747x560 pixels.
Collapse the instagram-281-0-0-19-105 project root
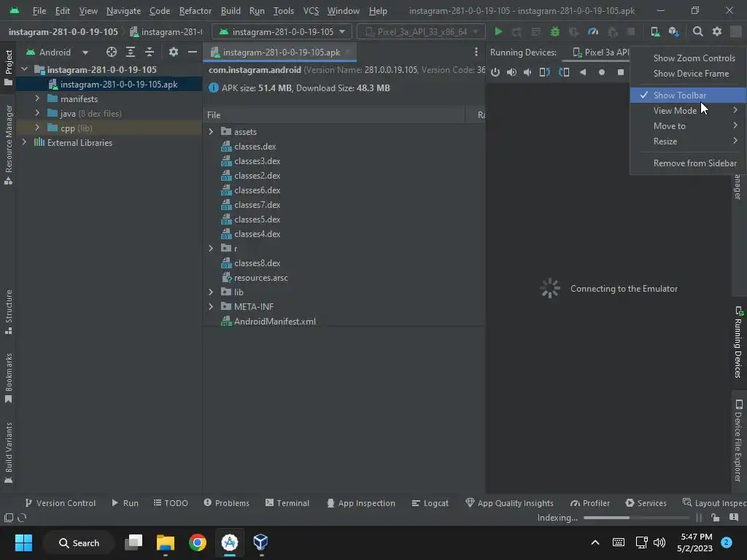[24, 69]
